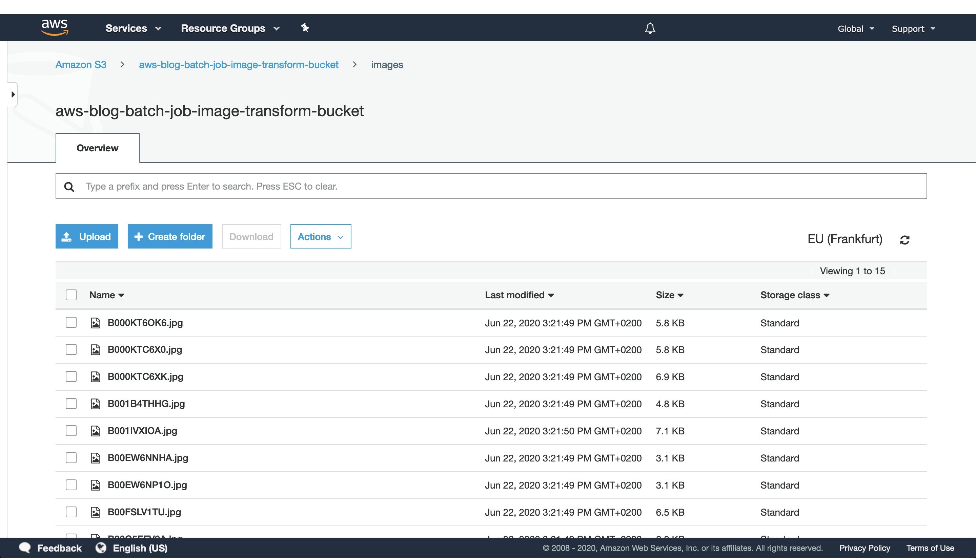Check the B001B4THHG.jpg file checkbox
The image size is (976, 560).
point(71,403)
